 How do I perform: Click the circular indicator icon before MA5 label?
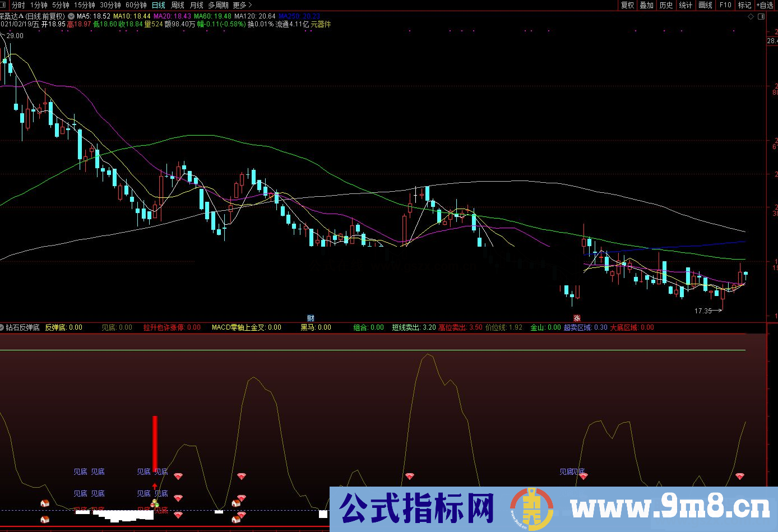[x=71, y=16]
